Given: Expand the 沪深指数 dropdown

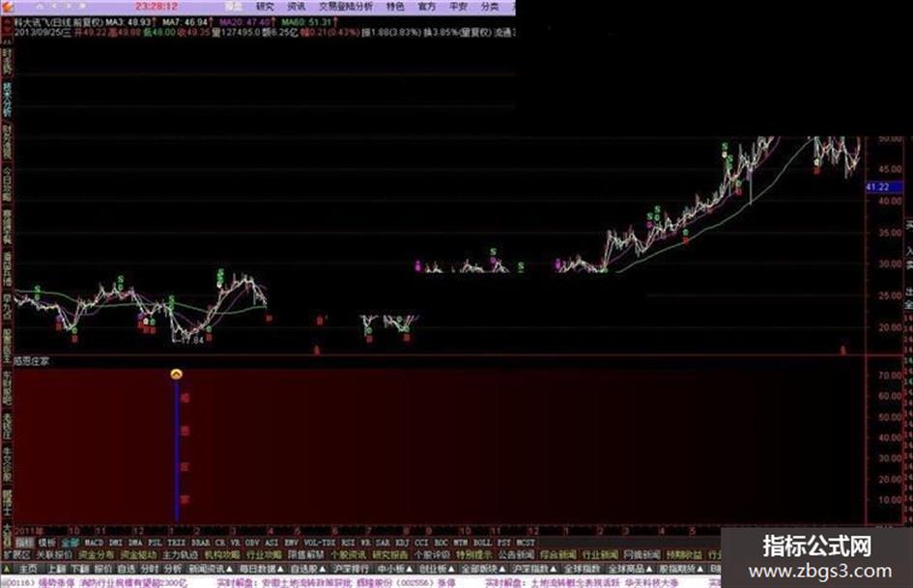Looking at the screenshot, I should (534, 568).
